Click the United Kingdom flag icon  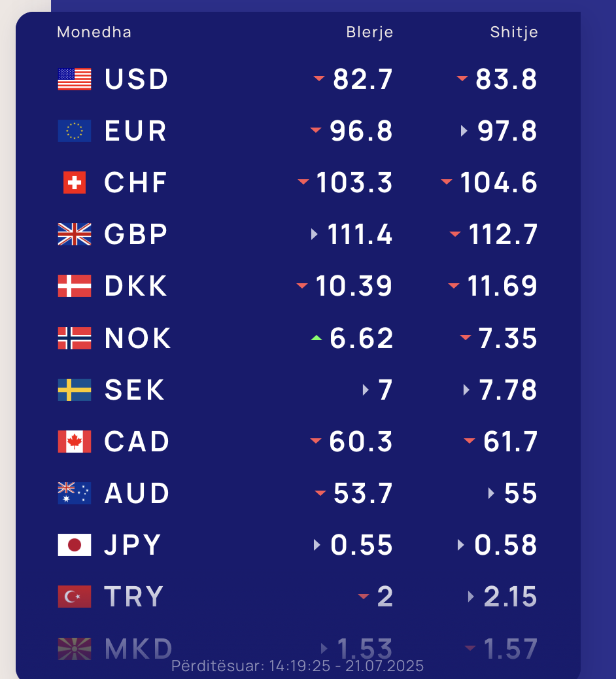[x=75, y=234]
